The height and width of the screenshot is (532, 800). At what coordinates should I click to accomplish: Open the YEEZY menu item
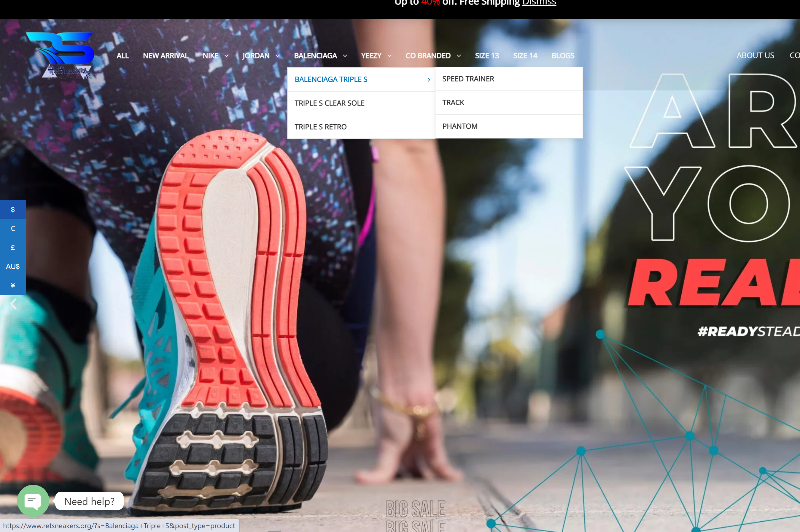(x=371, y=56)
